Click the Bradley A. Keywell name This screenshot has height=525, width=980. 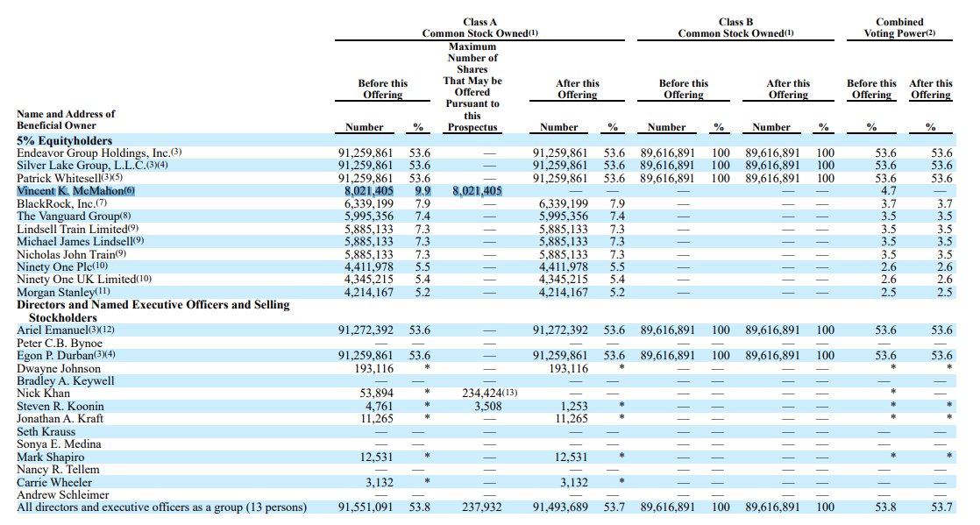(x=65, y=380)
